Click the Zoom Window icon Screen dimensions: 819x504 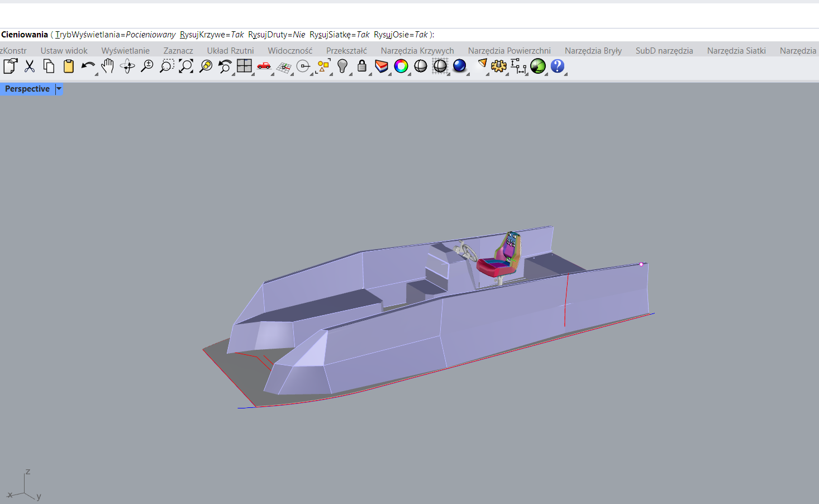click(166, 66)
